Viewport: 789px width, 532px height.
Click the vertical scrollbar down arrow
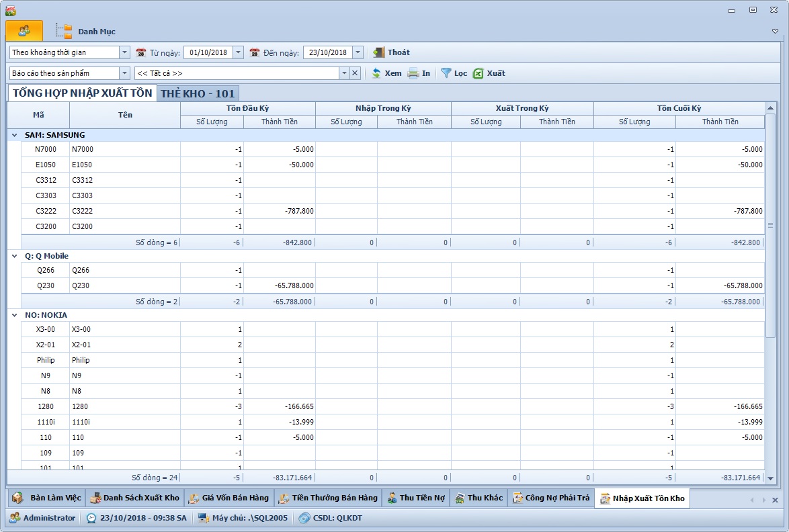click(x=770, y=478)
